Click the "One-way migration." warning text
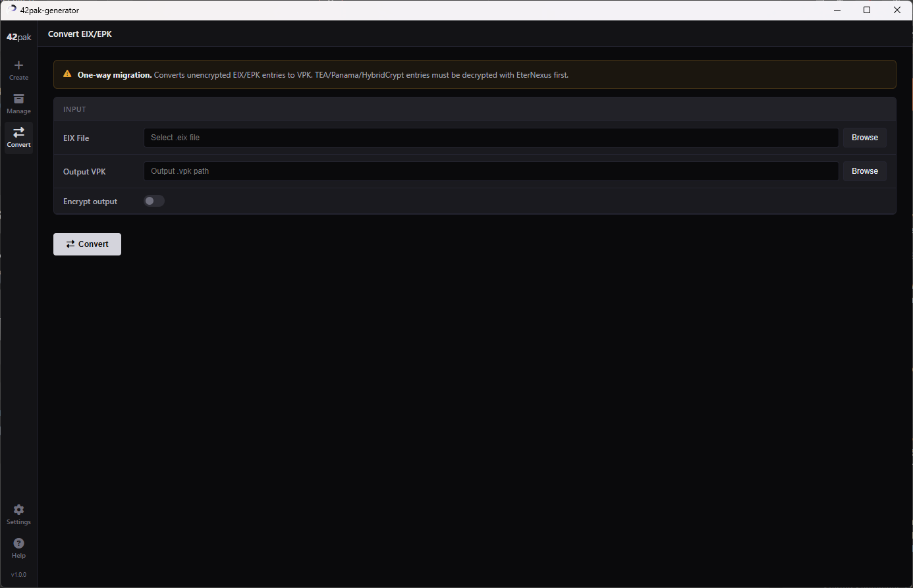913x588 pixels. coord(115,75)
